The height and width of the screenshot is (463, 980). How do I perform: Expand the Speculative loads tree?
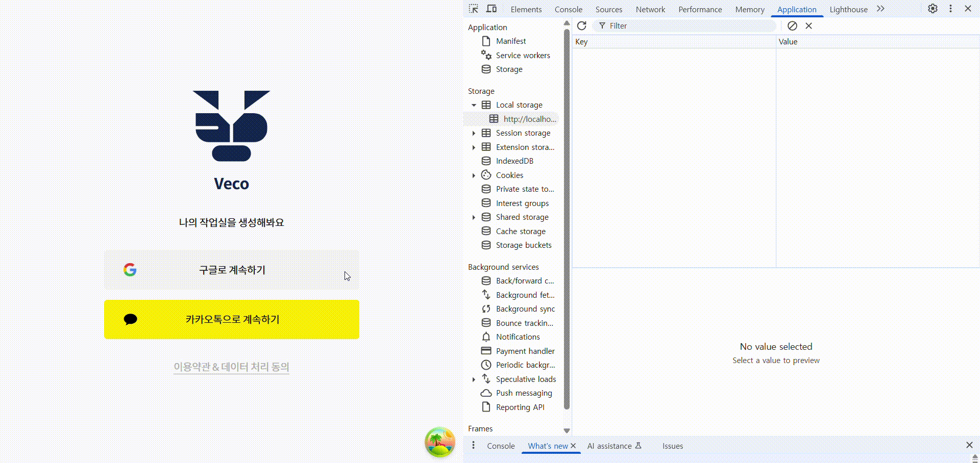pyautogui.click(x=474, y=379)
